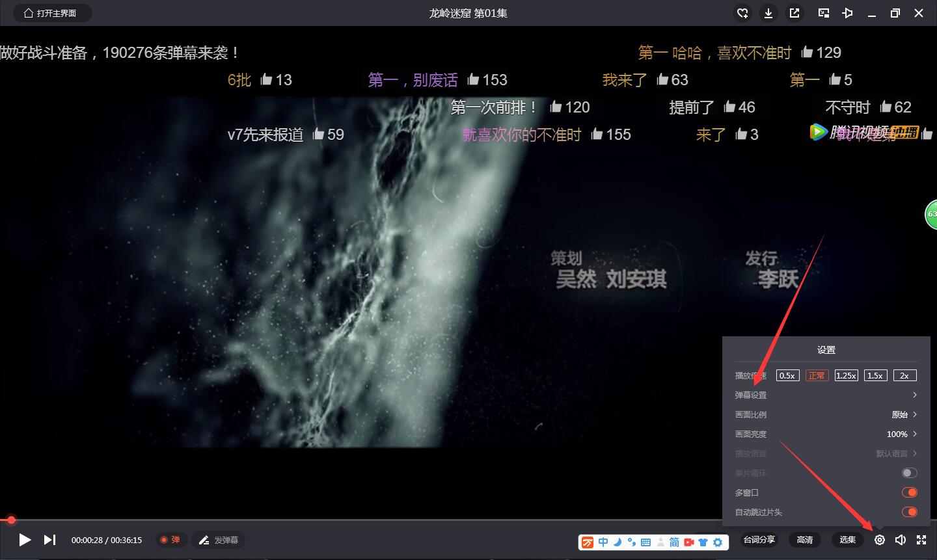The image size is (937, 560).
Task: Open episode list 选集
Action: click(847, 540)
